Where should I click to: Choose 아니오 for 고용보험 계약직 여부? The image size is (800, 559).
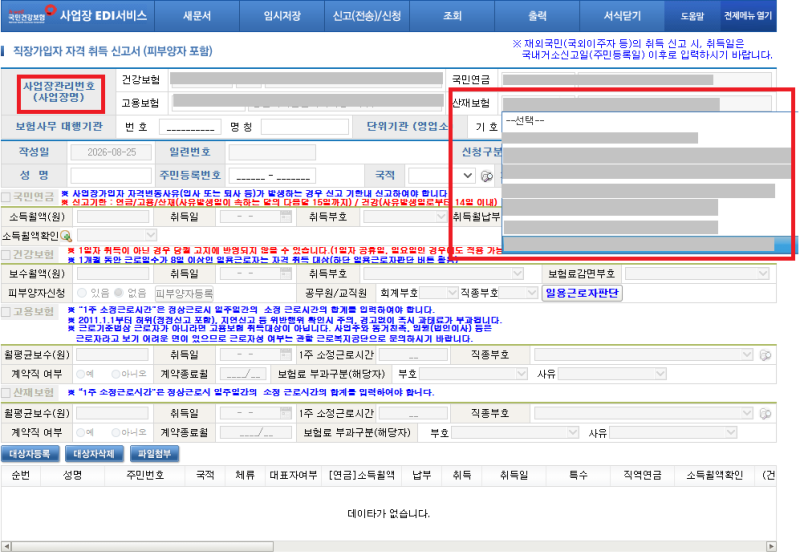point(116,374)
